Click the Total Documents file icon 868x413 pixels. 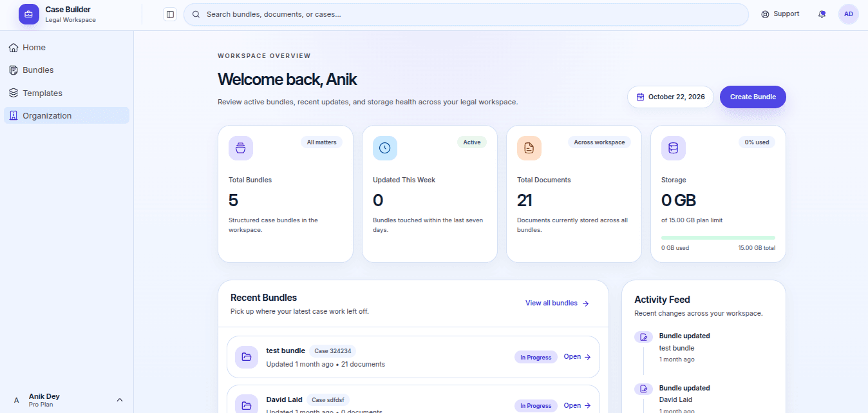coord(529,148)
